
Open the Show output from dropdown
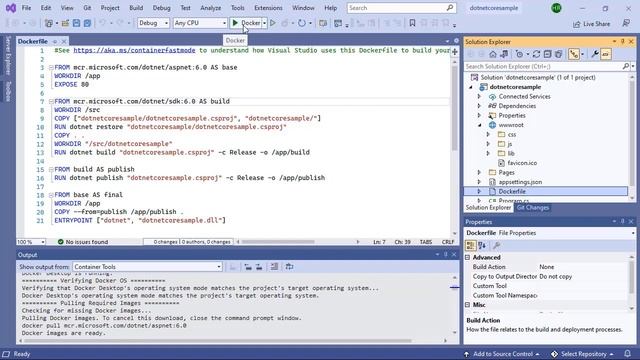[147, 267]
